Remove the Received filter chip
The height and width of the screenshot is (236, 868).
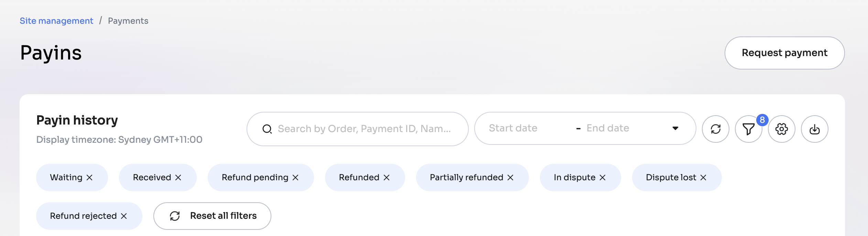[x=178, y=178]
